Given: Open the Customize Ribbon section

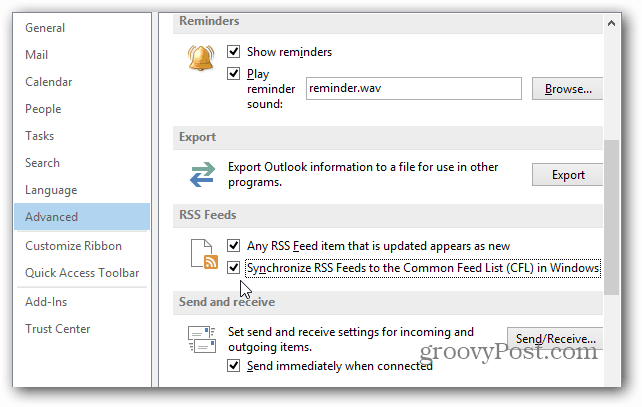Looking at the screenshot, I should pyautogui.click(x=73, y=246).
